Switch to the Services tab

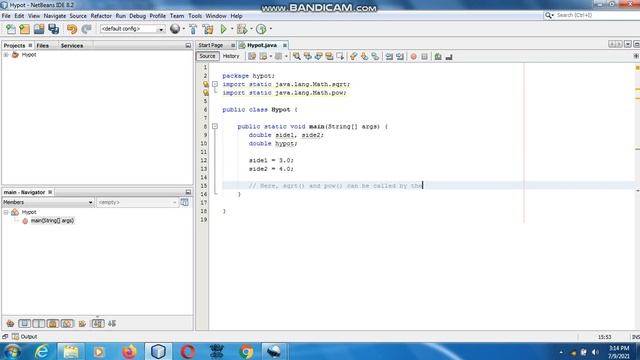coord(72,46)
